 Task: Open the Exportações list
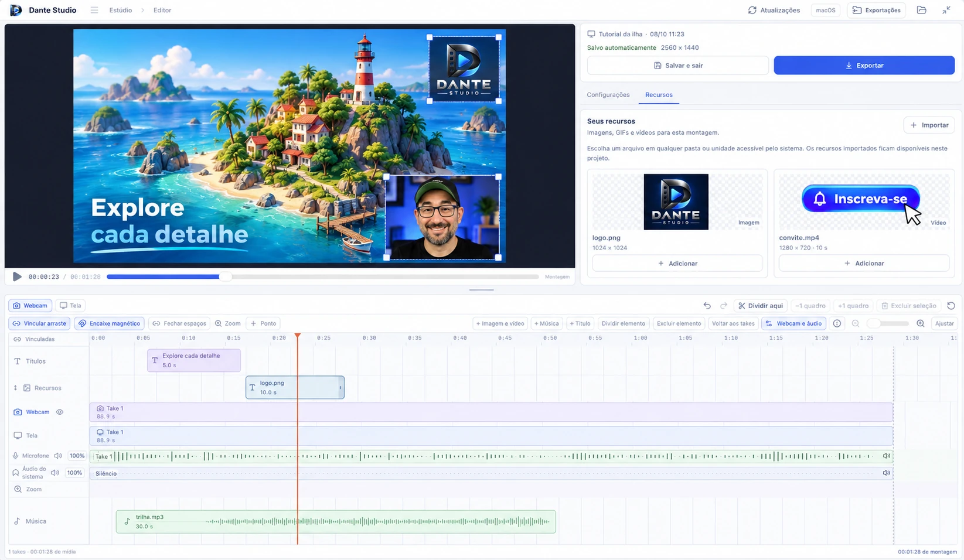tap(877, 10)
